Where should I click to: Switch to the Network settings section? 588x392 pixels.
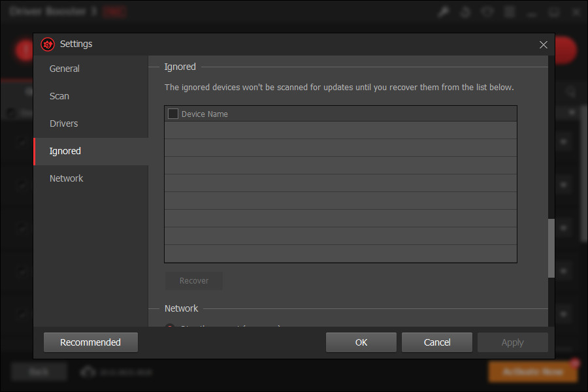[66, 178]
